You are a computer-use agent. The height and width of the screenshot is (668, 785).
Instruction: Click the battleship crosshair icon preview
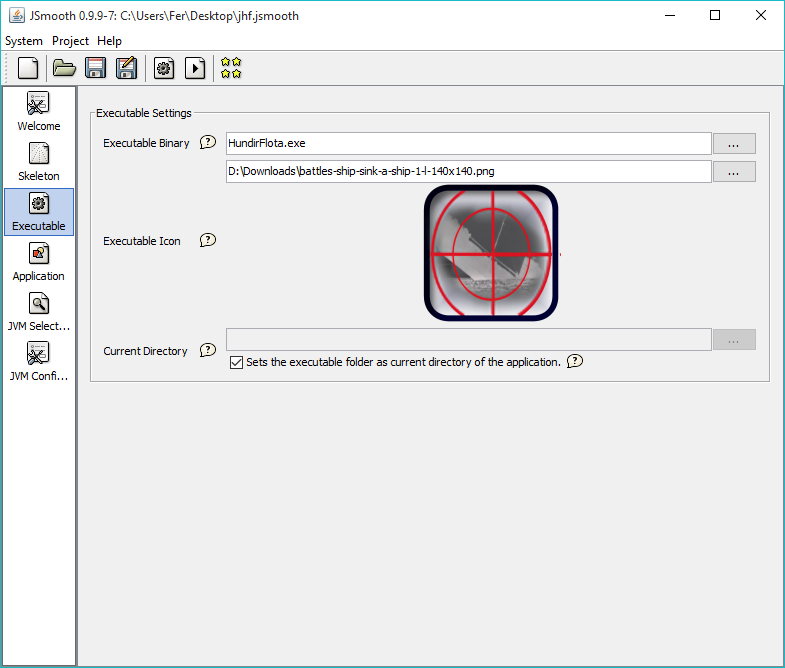(x=491, y=254)
